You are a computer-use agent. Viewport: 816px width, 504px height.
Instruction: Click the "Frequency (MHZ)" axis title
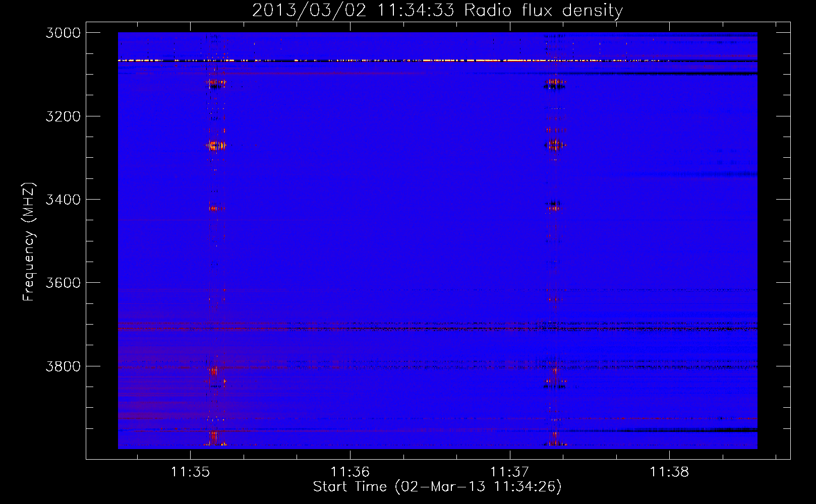[29, 242]
